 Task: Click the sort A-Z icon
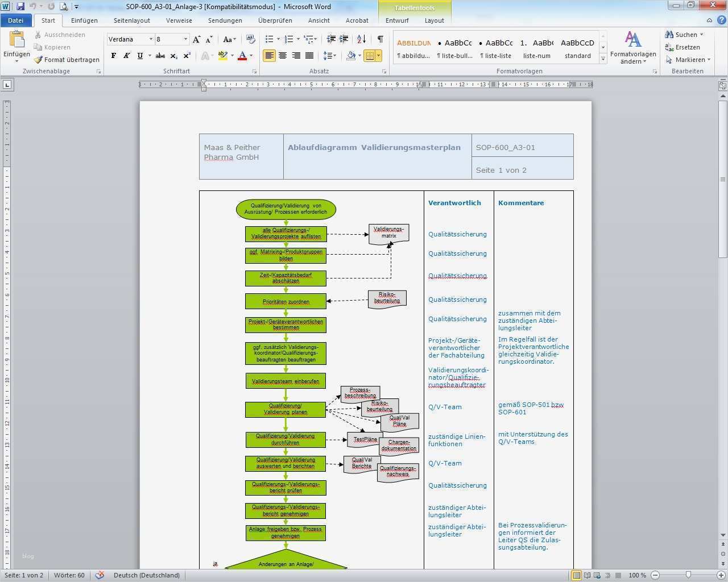(x=361, y=39)
